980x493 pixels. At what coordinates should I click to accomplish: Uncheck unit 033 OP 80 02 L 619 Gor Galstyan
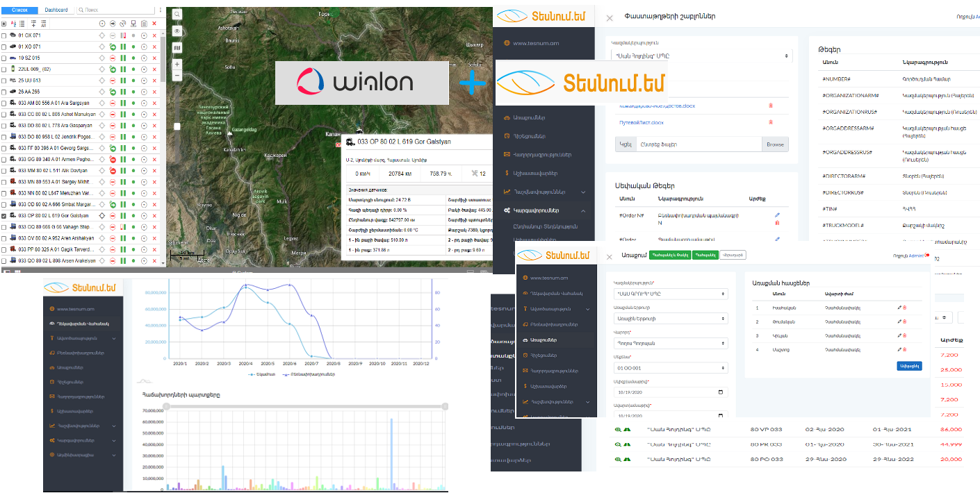coord(4,216)
